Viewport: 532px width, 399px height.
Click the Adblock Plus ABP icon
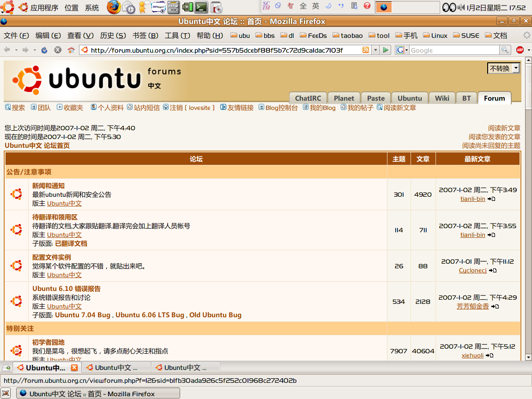point(520,50)
